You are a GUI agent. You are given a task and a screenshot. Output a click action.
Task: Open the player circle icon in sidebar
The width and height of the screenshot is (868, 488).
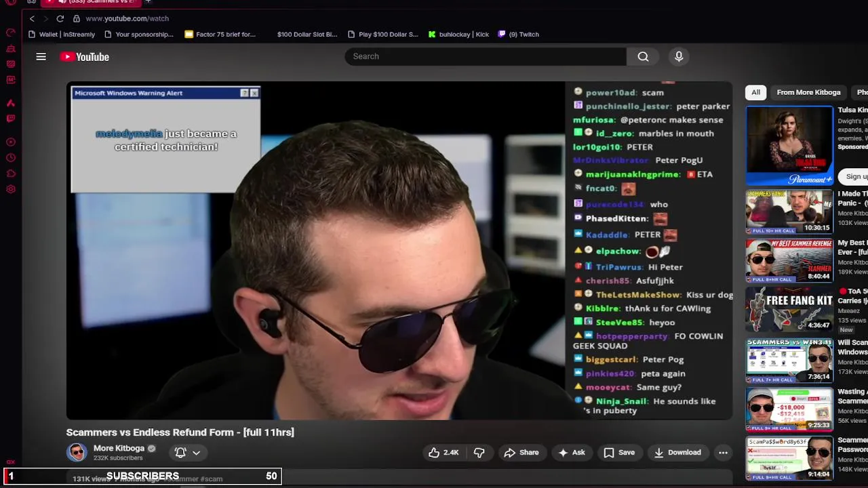point(11,142)
